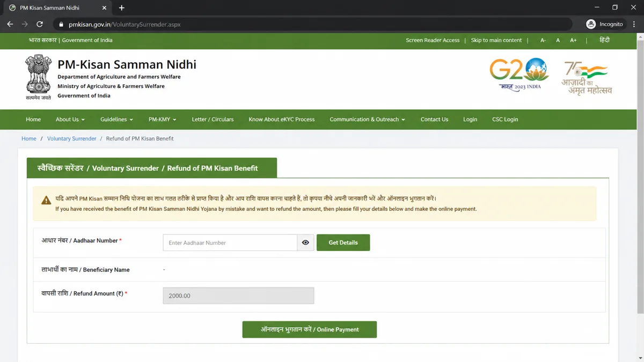Image resolution: width=644 pixels, height=362 pixels.
Task: Open Letter / Circulars menu item
Action: (x=213, y=120)
